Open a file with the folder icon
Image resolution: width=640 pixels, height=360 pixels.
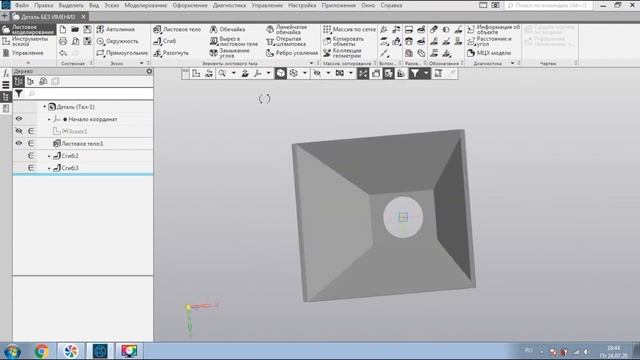coord(75,29)
